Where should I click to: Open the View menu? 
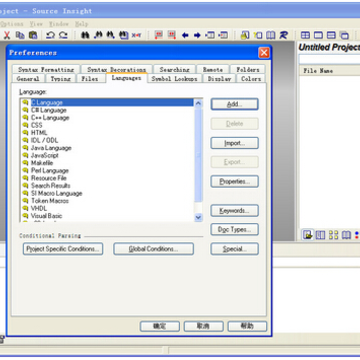(x=36, y=24)
